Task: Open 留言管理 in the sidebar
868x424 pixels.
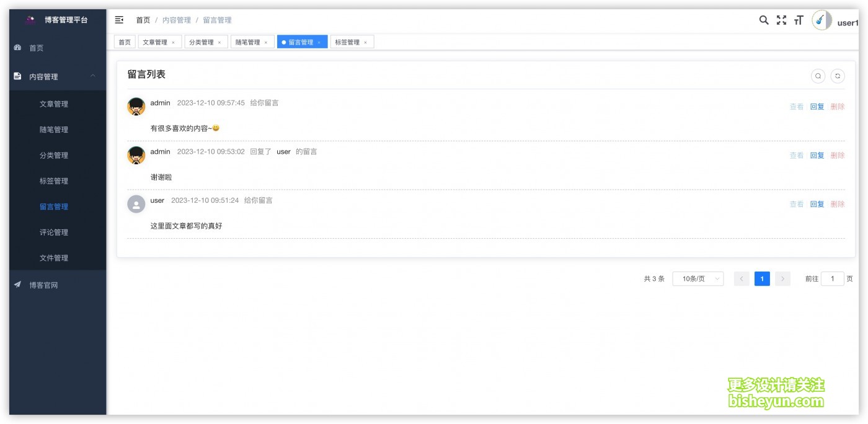Action: pyautogui.click(x=58, y=207)
